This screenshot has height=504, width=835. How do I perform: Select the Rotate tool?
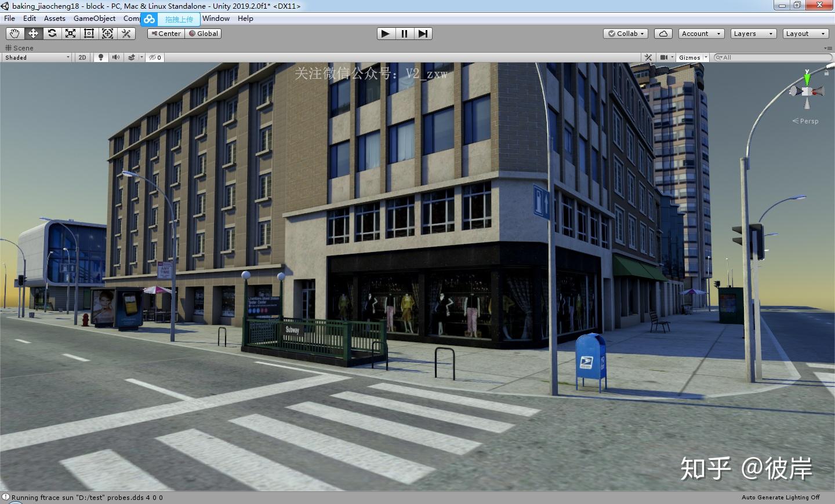[52, 34]
